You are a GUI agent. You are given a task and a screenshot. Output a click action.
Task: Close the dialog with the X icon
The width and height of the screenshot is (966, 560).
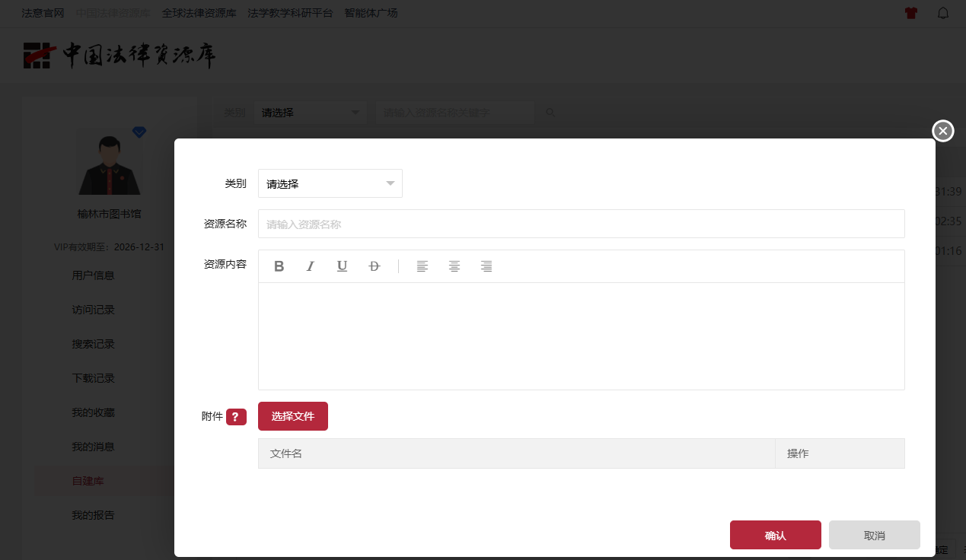click(x=943, y=132)
